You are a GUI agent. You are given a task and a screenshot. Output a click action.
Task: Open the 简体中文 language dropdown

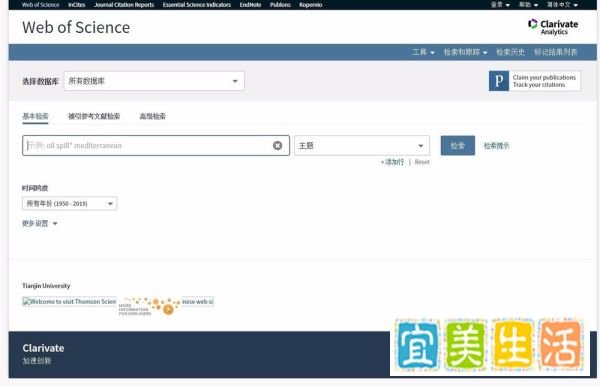pyautogui.click(x=562, y=5)
